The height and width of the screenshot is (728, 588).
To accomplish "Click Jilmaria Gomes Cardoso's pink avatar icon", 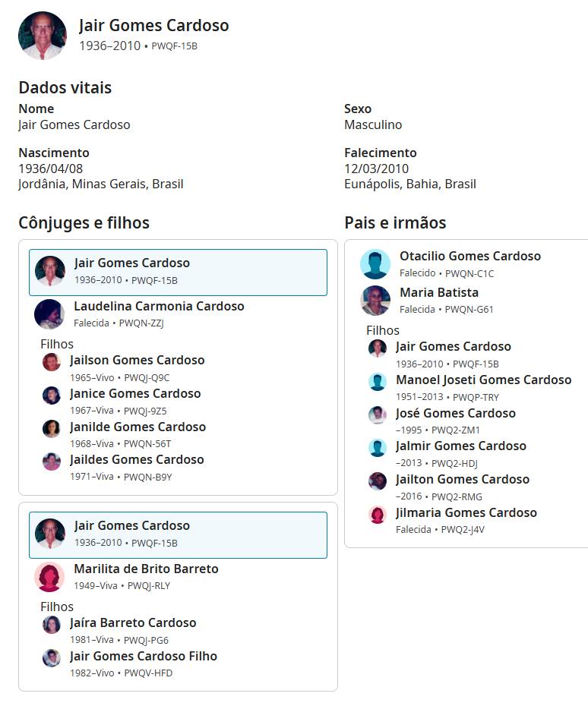I will (x=378, y=515).
